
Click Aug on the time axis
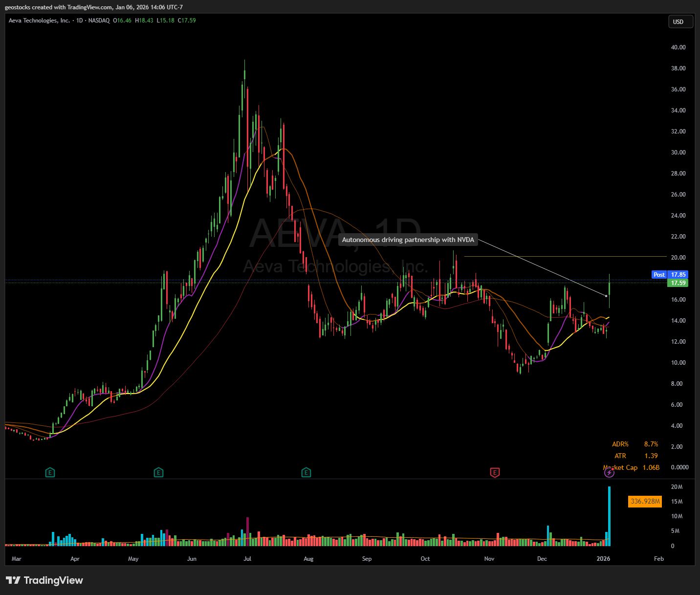pos(308,559)
